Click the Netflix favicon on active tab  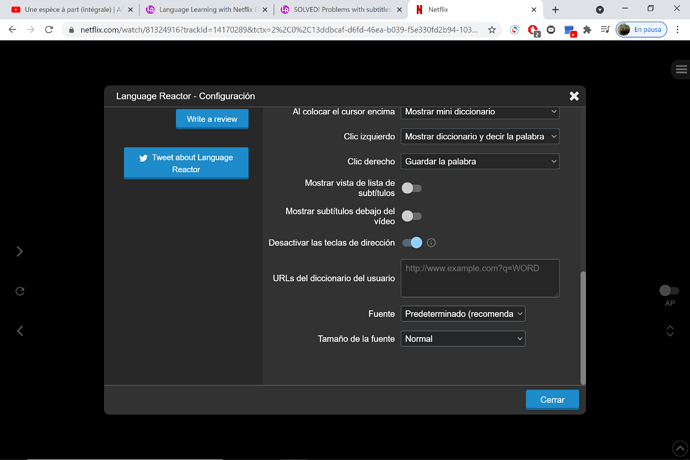[x=419, y=9]
